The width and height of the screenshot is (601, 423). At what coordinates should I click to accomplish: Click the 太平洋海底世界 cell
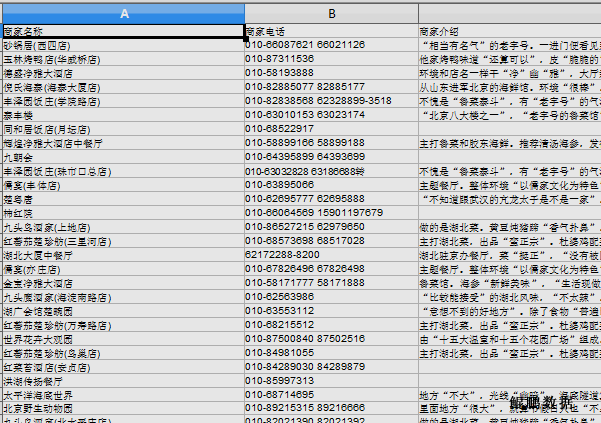click(123, 395)
